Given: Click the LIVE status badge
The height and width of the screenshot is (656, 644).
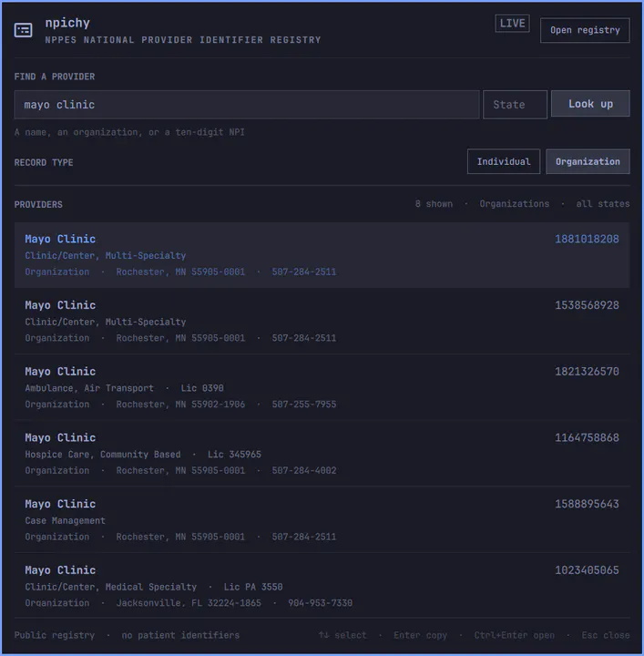Looking at the screenshot, I should pos(512,24).
